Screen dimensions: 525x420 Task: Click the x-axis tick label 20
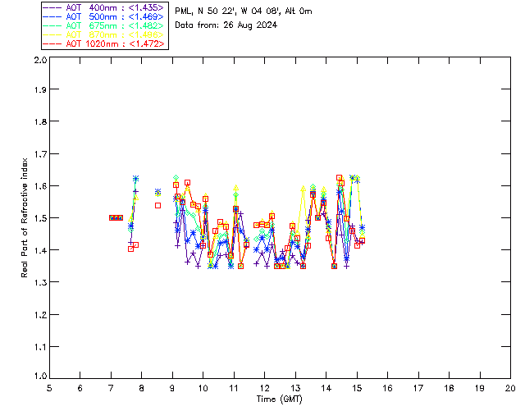pos(510,388)
